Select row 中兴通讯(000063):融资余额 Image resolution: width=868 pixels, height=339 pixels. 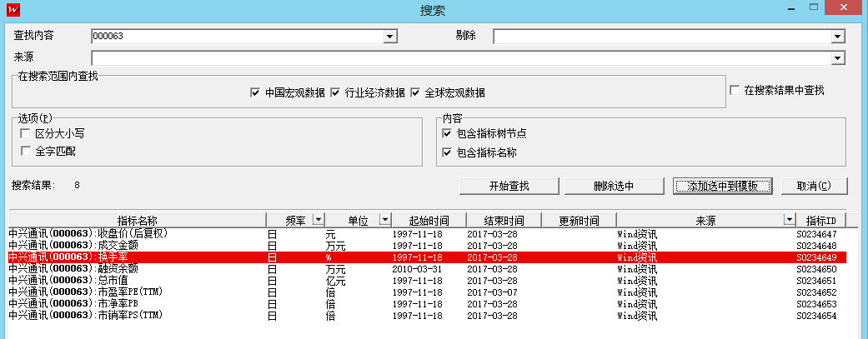(x=428, y=269)
